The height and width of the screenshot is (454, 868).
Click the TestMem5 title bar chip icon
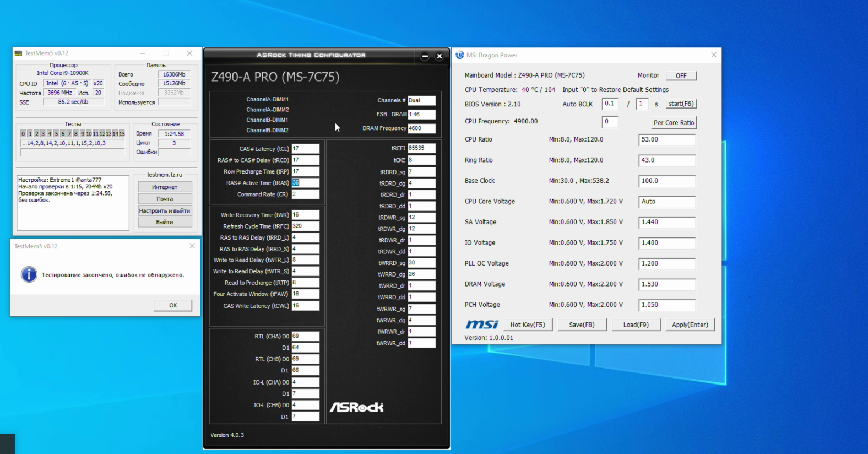(x=19, y=53)
